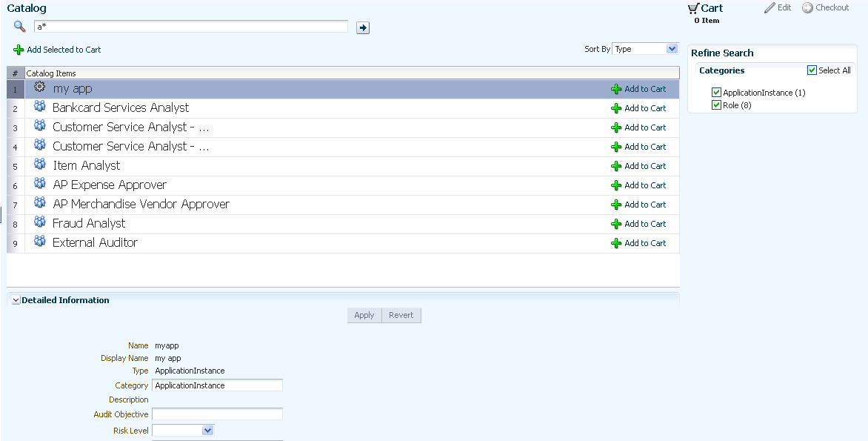Click the Edit pencil icon
The height and width of the screenshot is (441, 868).
pyautogui.click(x=769, y=7)
